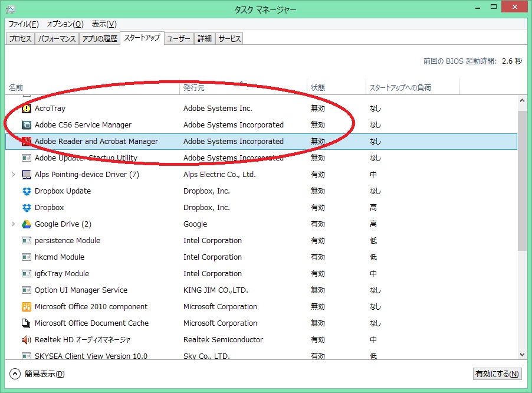Open the ファイル(F) menu
The image size is (532, 393).
point(24,24)
